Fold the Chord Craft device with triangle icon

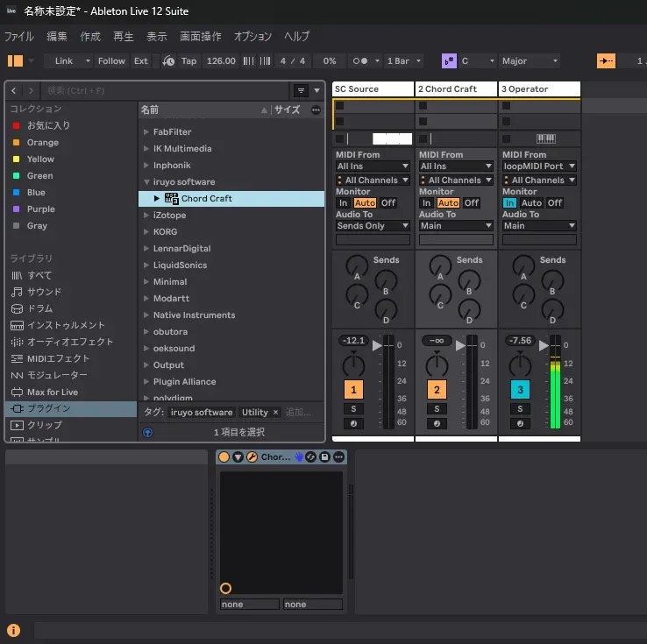238,456
